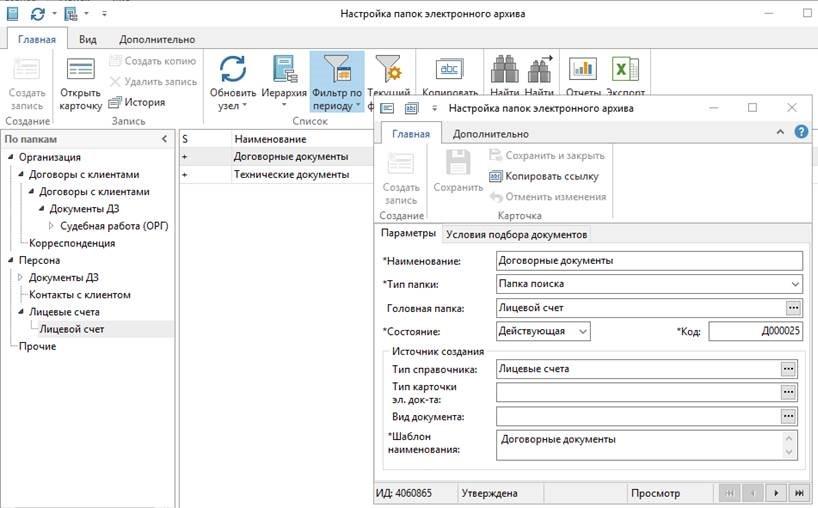Screen dimensions: 818x508
Task: Open the Вид ribbon tab
Action: point(88,39)
